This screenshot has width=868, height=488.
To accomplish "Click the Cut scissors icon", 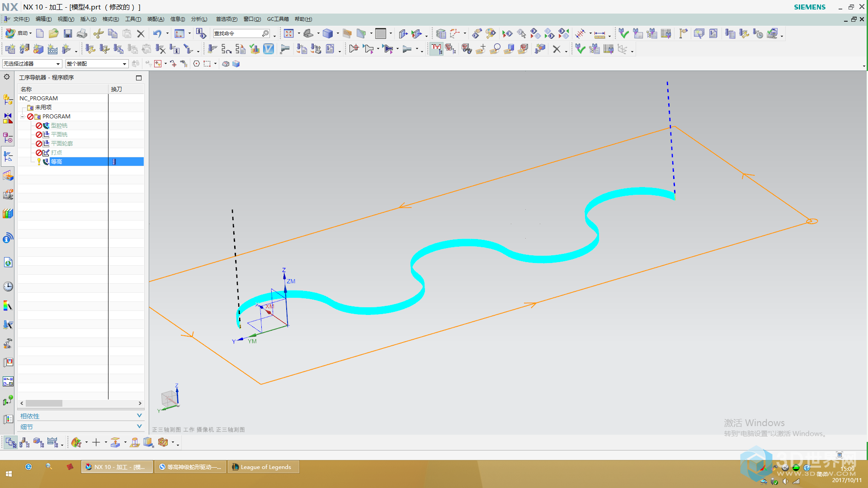I will [98, 33].
